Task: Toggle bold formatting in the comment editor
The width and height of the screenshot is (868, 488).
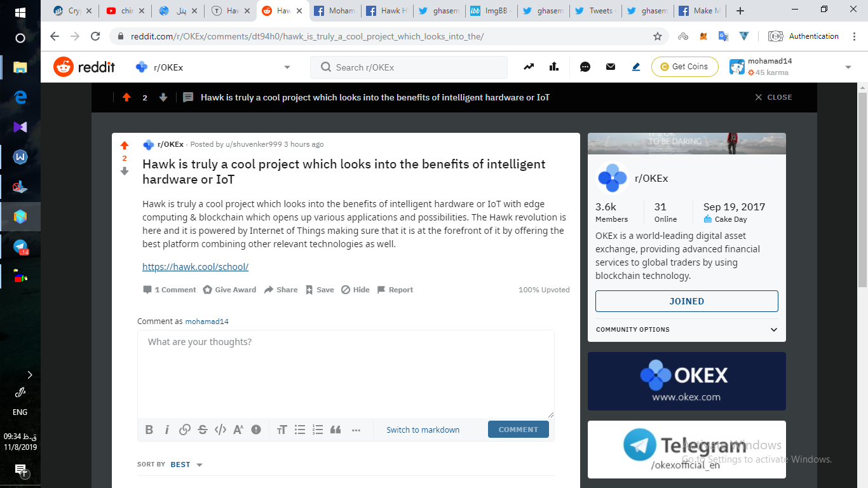Action: [x=149, y=430]
